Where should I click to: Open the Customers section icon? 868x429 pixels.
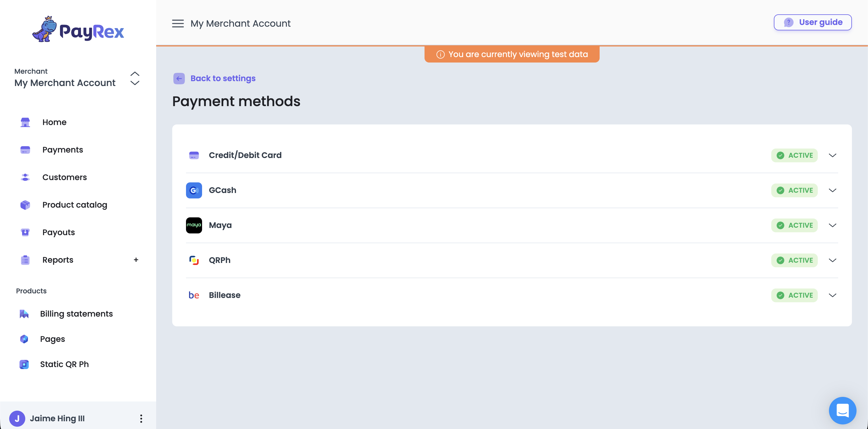point(25,177)
